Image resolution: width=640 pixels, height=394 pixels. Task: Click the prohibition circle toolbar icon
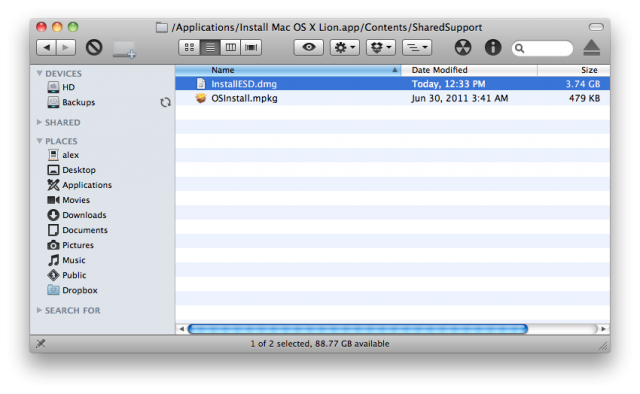pyautogui.click(x=94, y=47)
